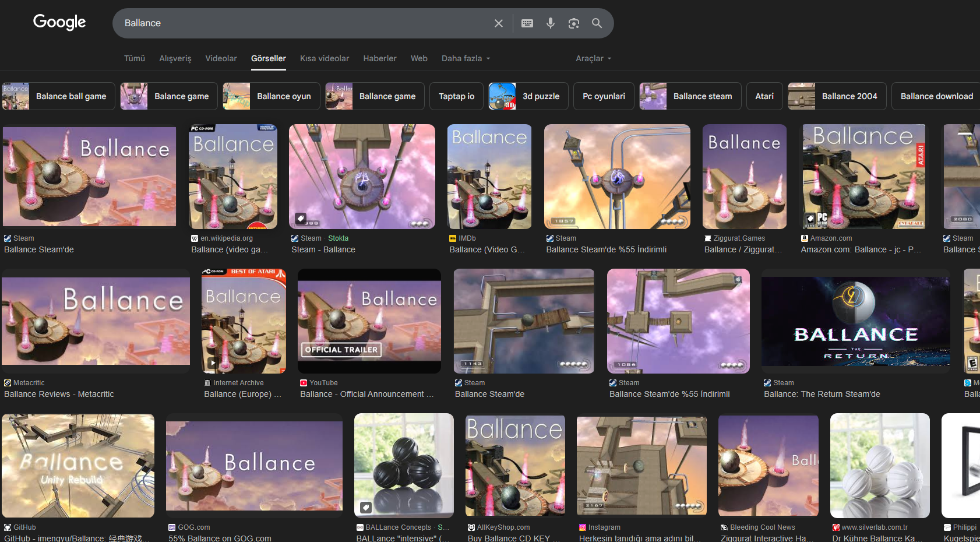The width and height of the screenshot is (980, 542).
Task: Open the on-screen keyboard input tool
Action: (x=527, y=23)
